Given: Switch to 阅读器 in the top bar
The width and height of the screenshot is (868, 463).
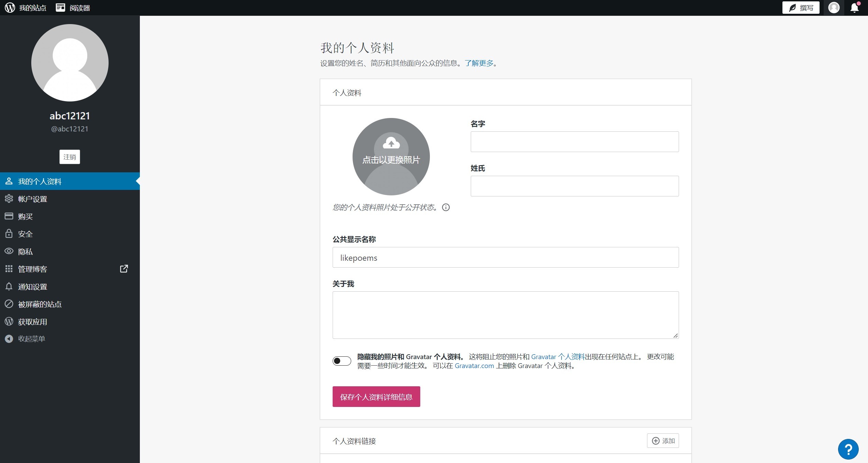Looking at the screenshot, I should (79, 7).
